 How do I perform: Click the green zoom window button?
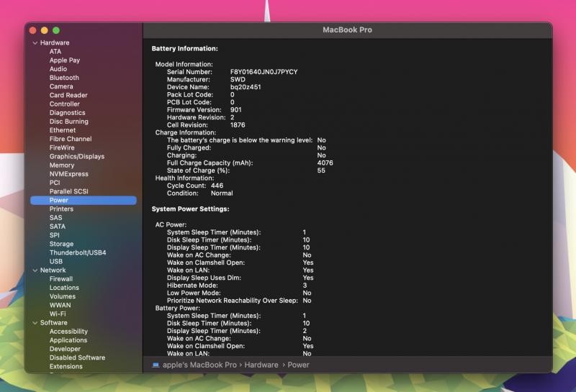56,30
